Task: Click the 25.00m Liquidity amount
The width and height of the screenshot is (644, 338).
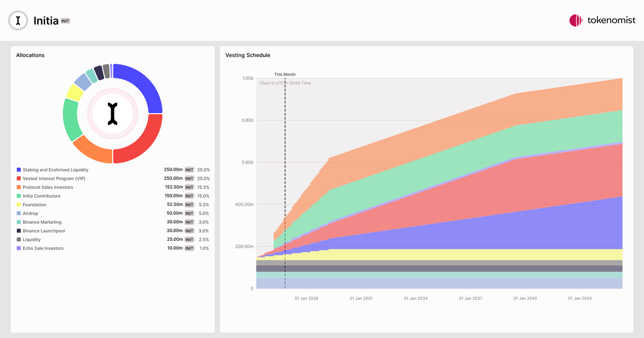Action: tap(175, 239)
